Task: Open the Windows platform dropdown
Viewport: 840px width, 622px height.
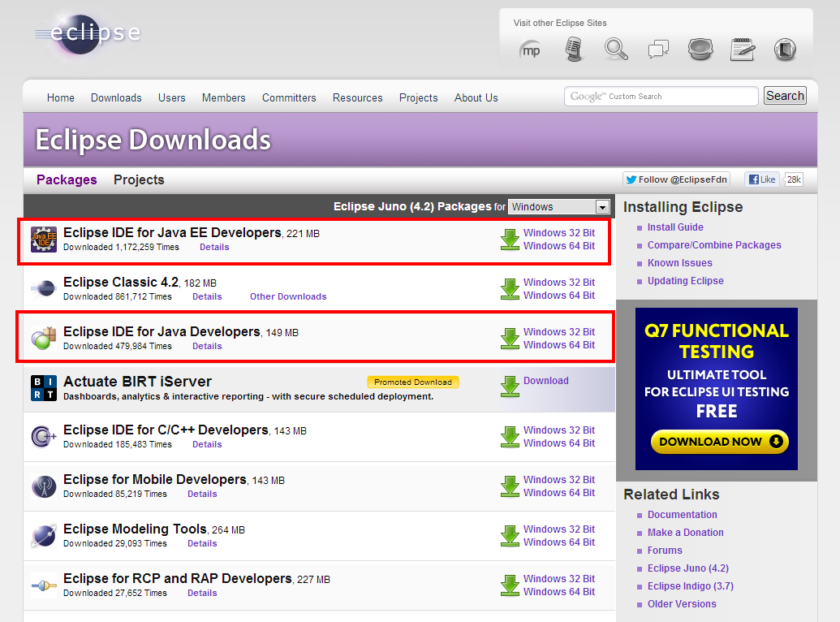Action: 558,206
